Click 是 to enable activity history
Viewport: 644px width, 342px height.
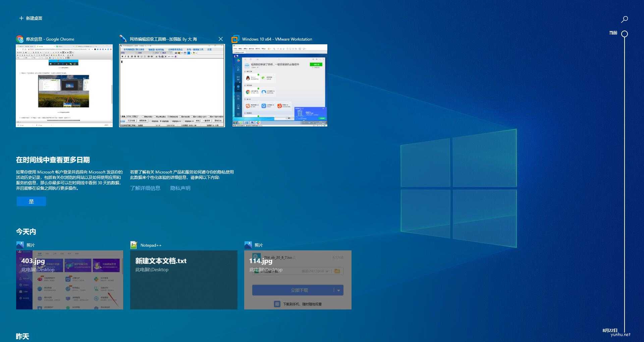(31, 201)
